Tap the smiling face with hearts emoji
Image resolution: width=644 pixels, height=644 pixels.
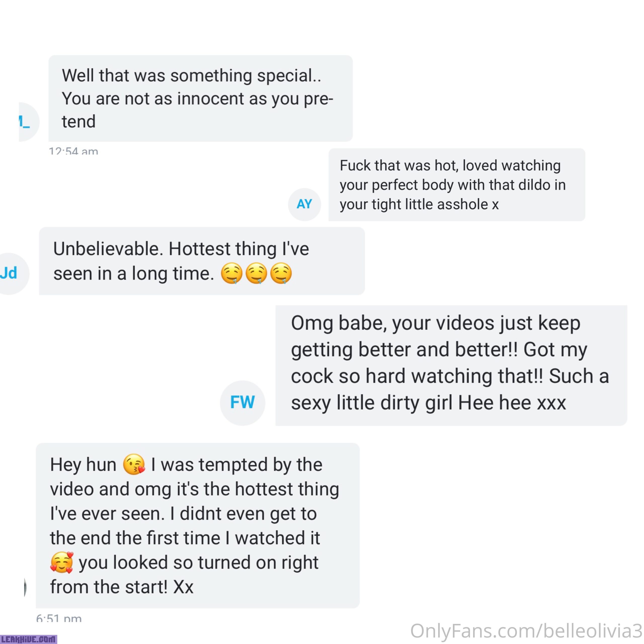[x=62, y=563]
